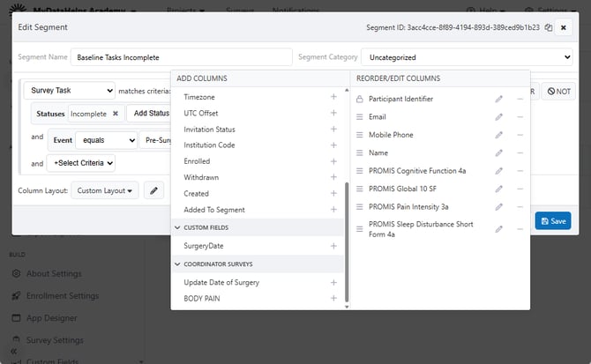Open Enrollment Settings in sidebar

(61, 296)
